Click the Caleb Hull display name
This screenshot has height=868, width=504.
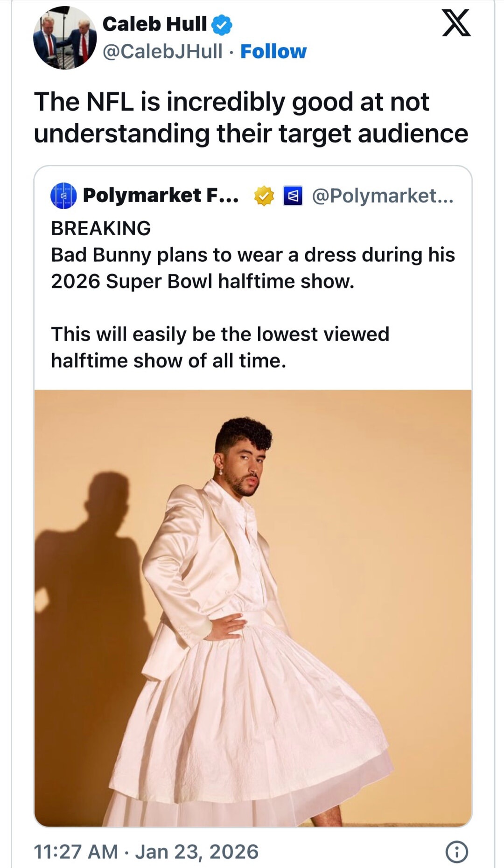154,24
